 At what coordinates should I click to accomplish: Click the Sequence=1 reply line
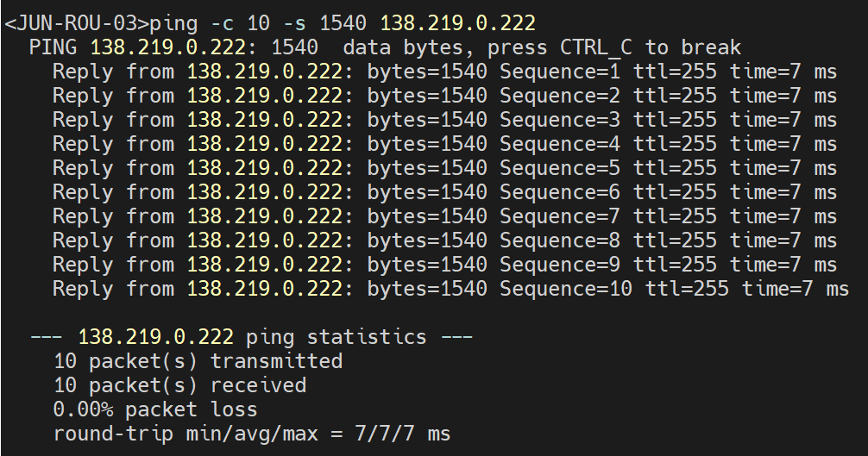click(x=444, y=71)
